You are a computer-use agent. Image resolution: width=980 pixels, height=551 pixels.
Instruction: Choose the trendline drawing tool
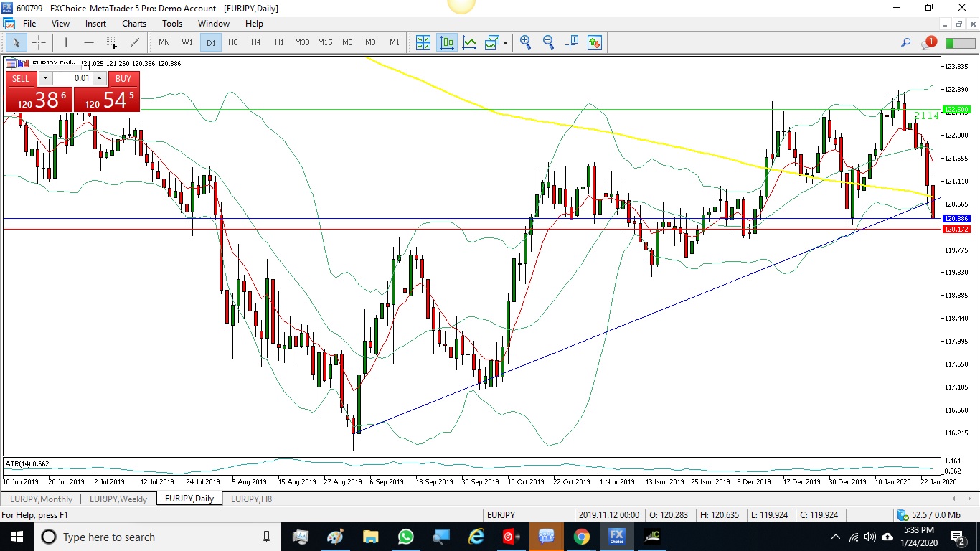(134, 42)
